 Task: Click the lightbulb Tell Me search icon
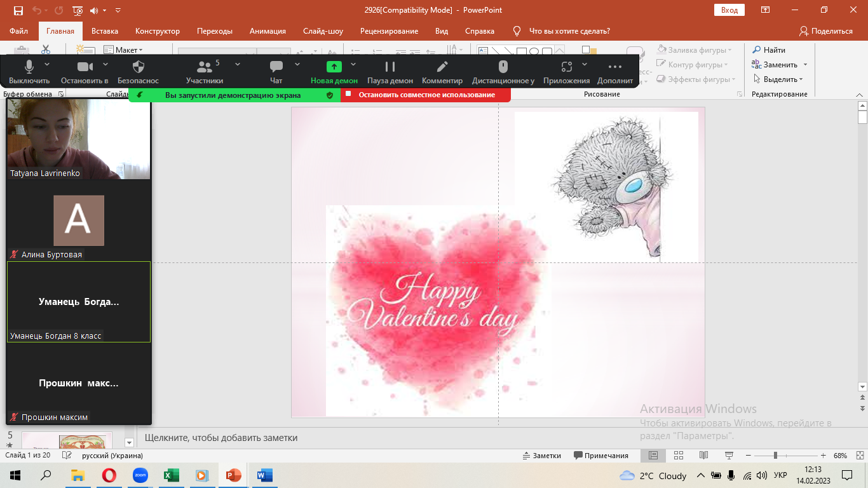pos(517,30)
